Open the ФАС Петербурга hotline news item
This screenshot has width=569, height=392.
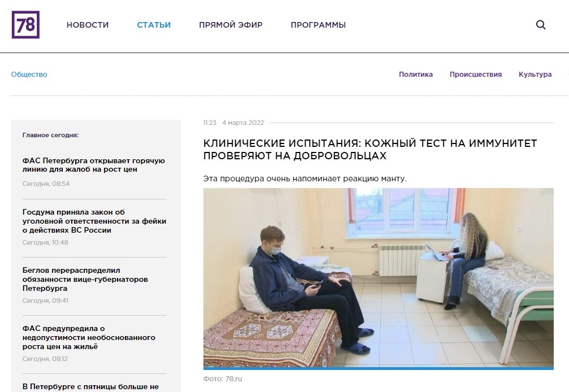point(94,165)
